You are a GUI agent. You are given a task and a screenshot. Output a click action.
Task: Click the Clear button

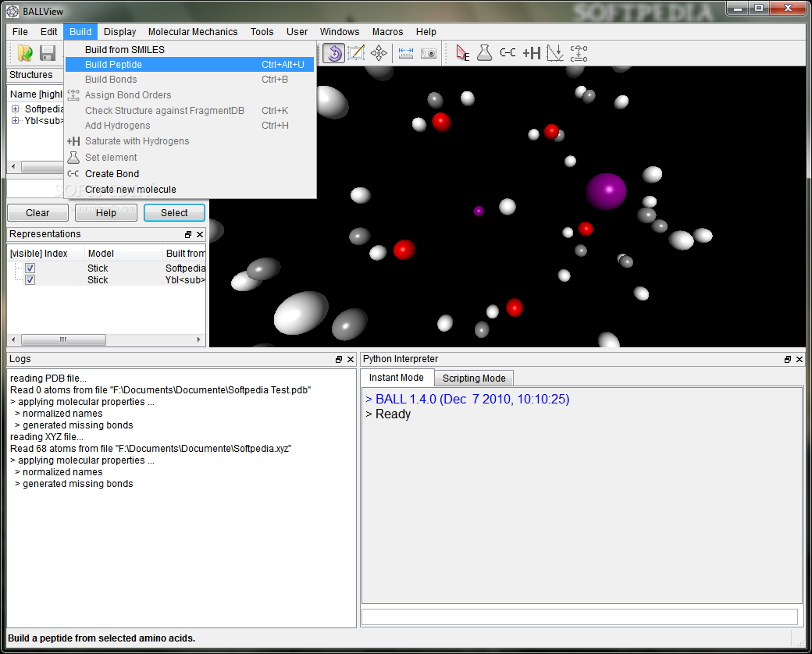[x=37, y=213]
